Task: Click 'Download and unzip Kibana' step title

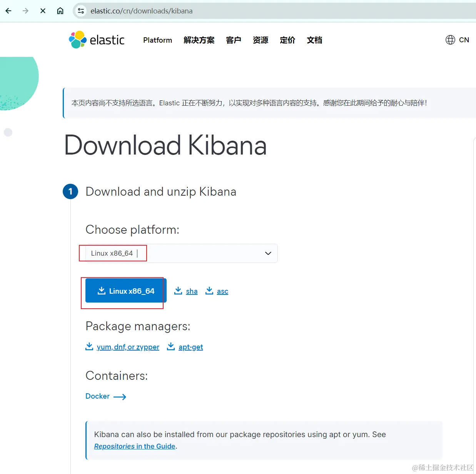Action: (x=161, y=191)
